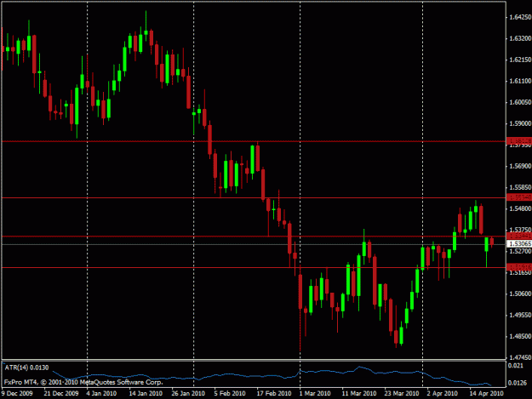532x399 pixels.
Task: Click the 17 Feb 2010 date label
Action: [x=274, y=393]
